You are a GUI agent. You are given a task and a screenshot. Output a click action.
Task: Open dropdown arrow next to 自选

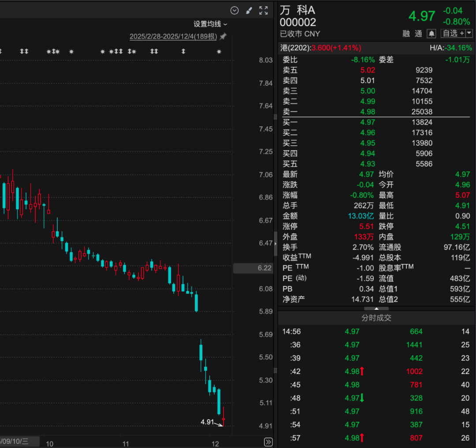click(x=469, y=33)
